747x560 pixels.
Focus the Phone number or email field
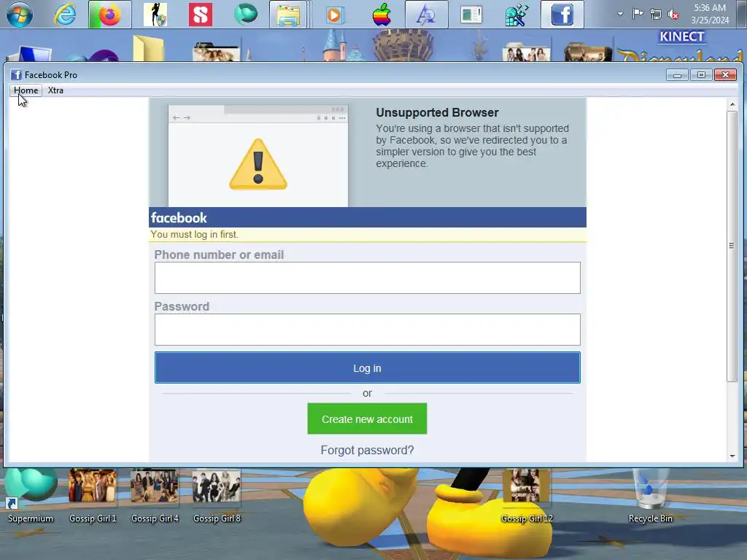point(368,278)
